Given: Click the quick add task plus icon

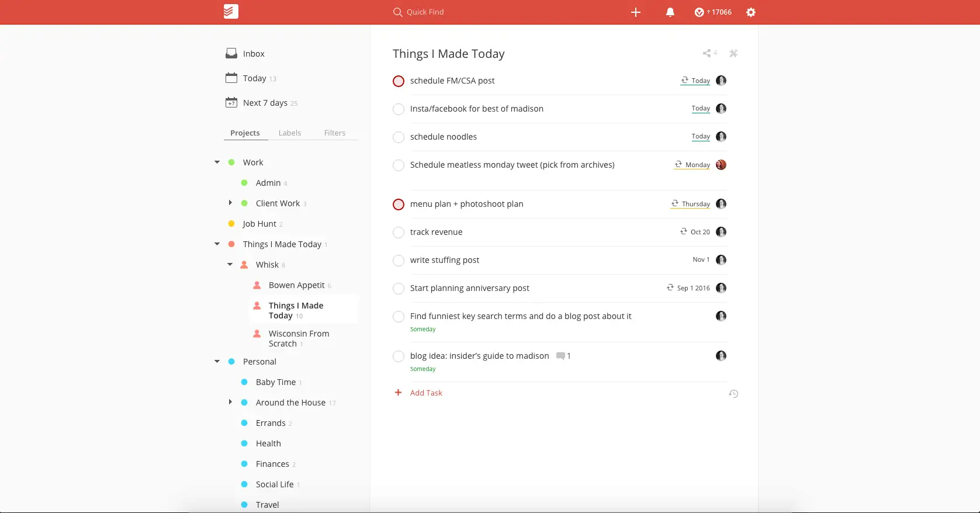Looking at the screenshot, I should [636, 12].
